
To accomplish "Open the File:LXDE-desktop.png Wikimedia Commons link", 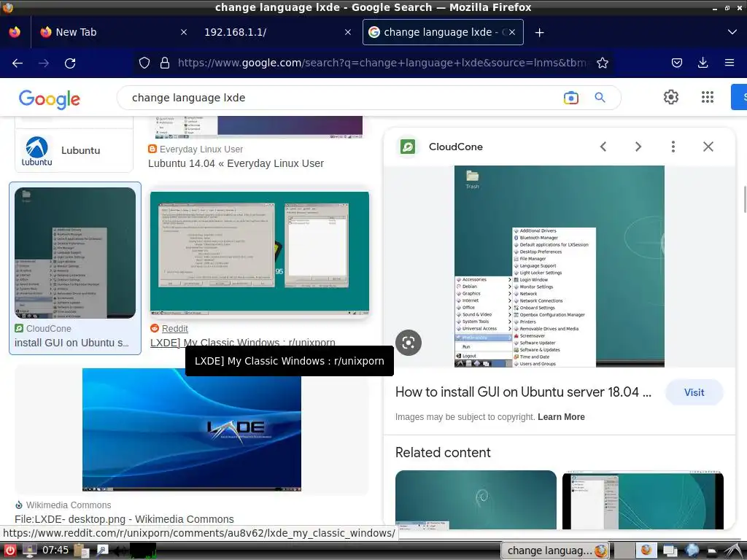I will [x=124, y=519].
